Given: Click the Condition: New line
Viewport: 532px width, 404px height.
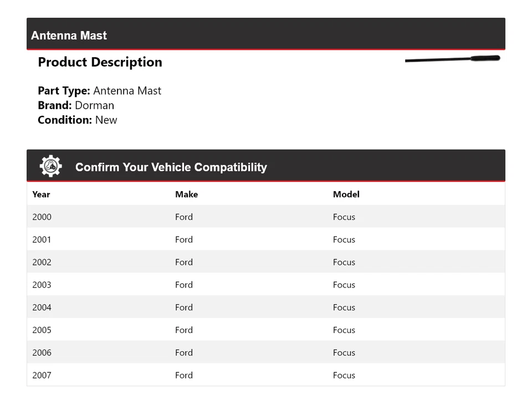Looking at the screenshot, I should (78, 120).
